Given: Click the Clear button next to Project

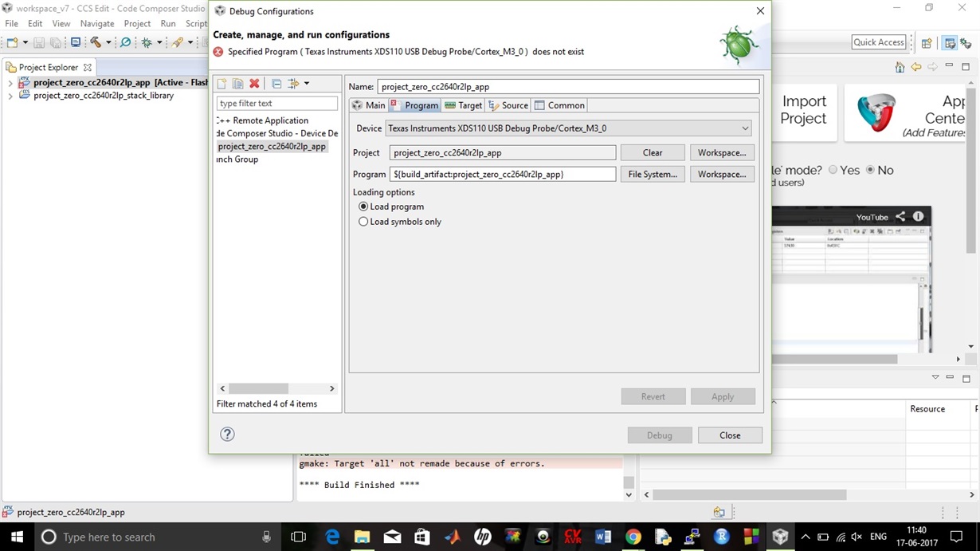Looking at the screenshot, I should pos(653,152).
